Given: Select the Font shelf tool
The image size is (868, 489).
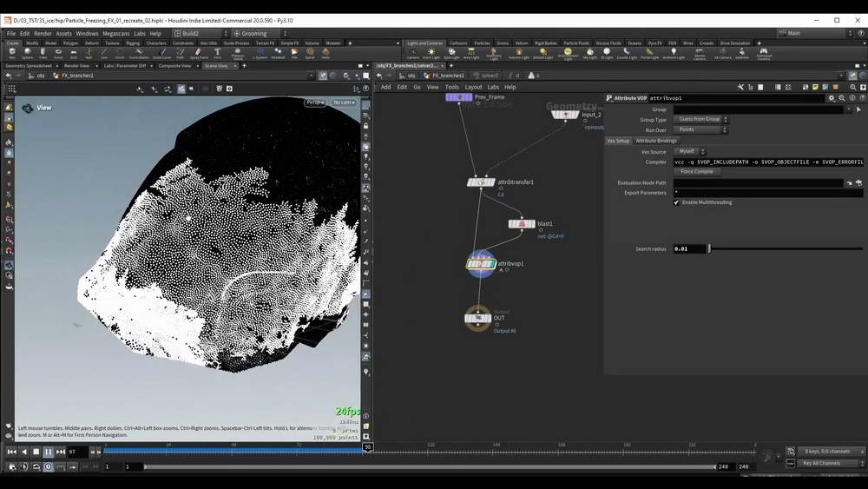Looking at the screenshot, I should (218, 53).
